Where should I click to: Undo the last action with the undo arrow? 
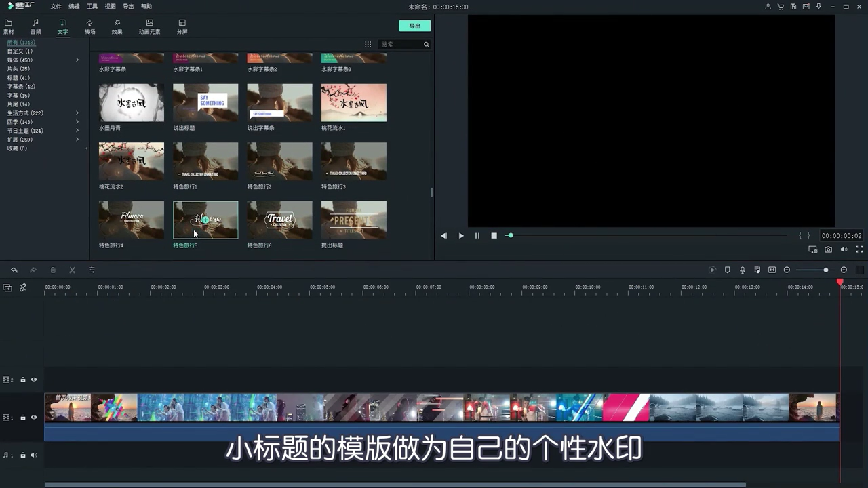click(x=14, y=270)
